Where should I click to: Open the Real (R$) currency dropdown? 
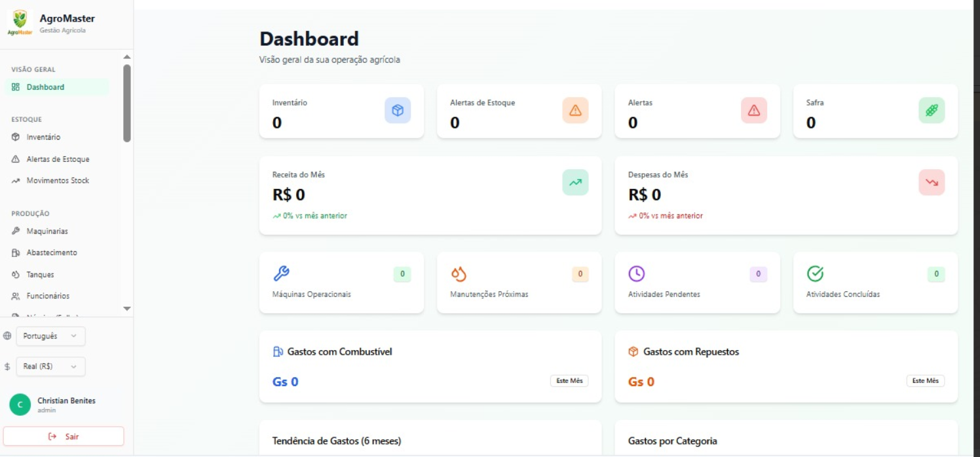point(50,367)
